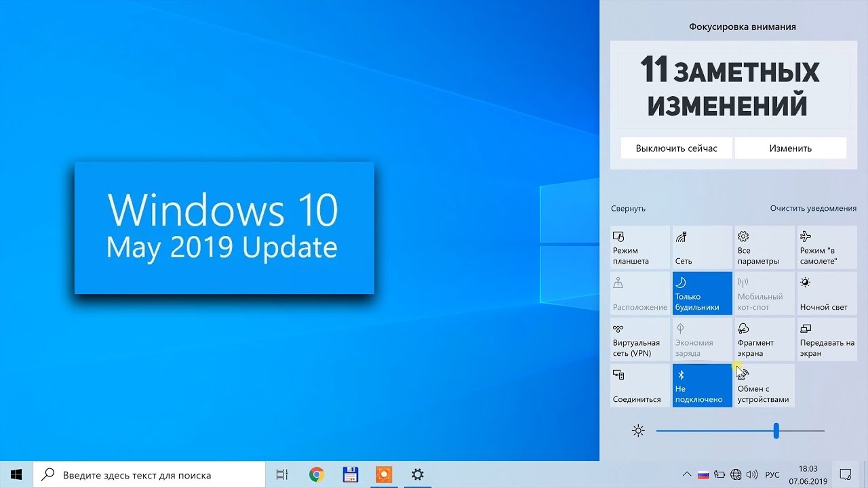Open the floppy disk app on taskbar
This screenshot has width=868, height=488.
[350, 474]
